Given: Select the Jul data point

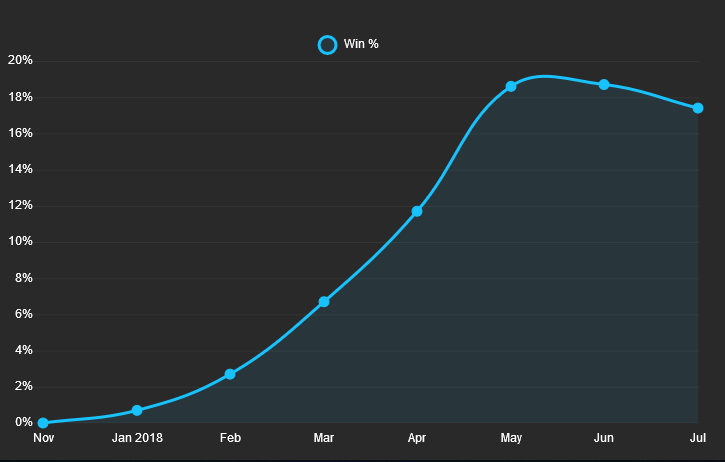Looking at the screenshot, I should (698, 108).
